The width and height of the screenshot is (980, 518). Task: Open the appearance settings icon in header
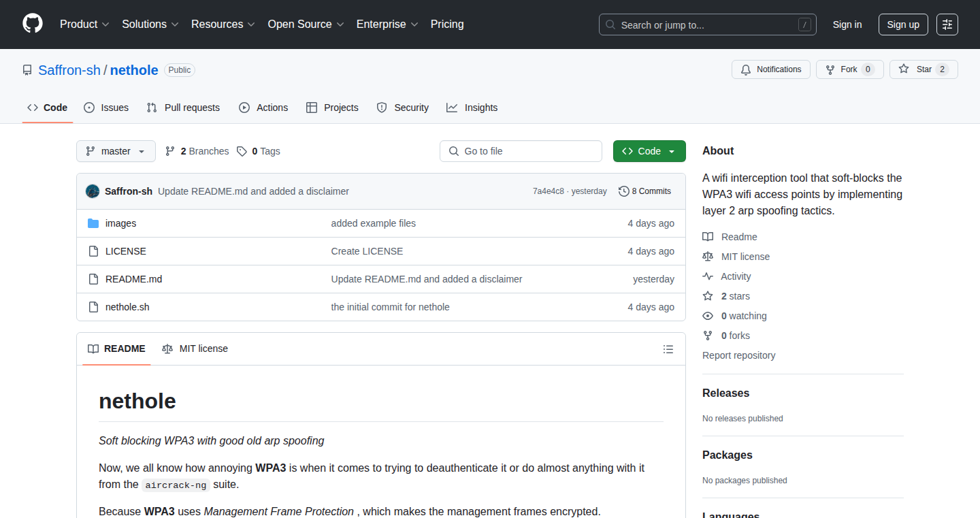point(947,25)
